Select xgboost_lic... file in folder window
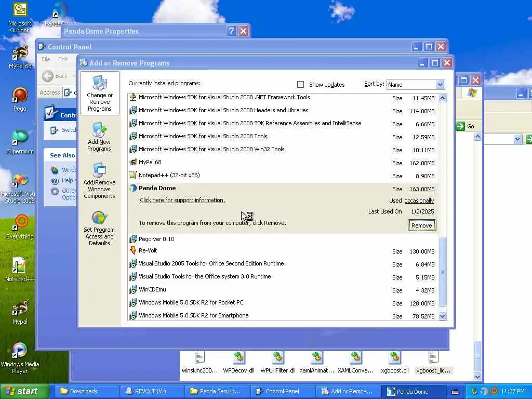This screenshot has width=532, height=399. tap(433, 362)
